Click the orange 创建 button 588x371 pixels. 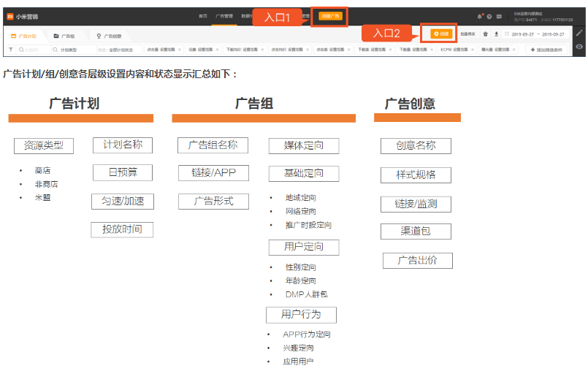[x=441, y=34]
